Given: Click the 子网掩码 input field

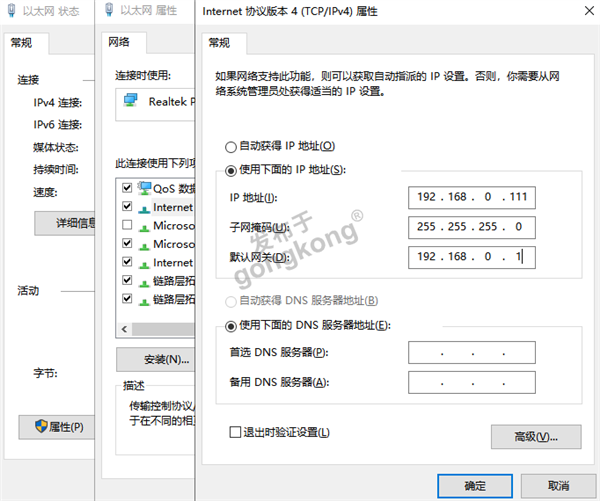Looking at the screenshot, I should (472, 227).
